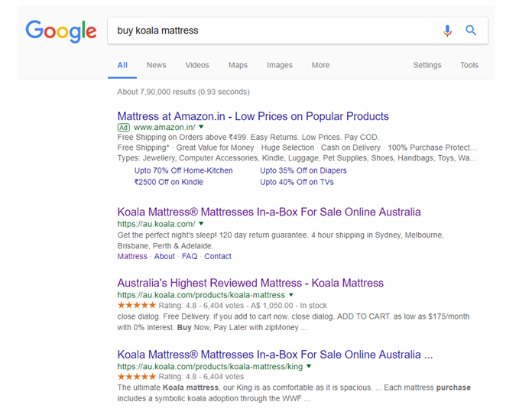This screenshot has width=532, height=415.
Task: Click the magnifying glass search icon
Action: point(472,31)
